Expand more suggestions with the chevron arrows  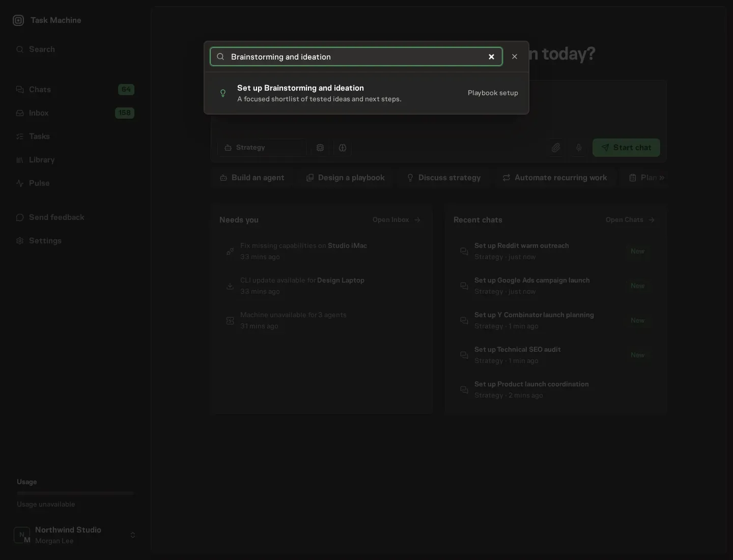click(x=662, y=178)
